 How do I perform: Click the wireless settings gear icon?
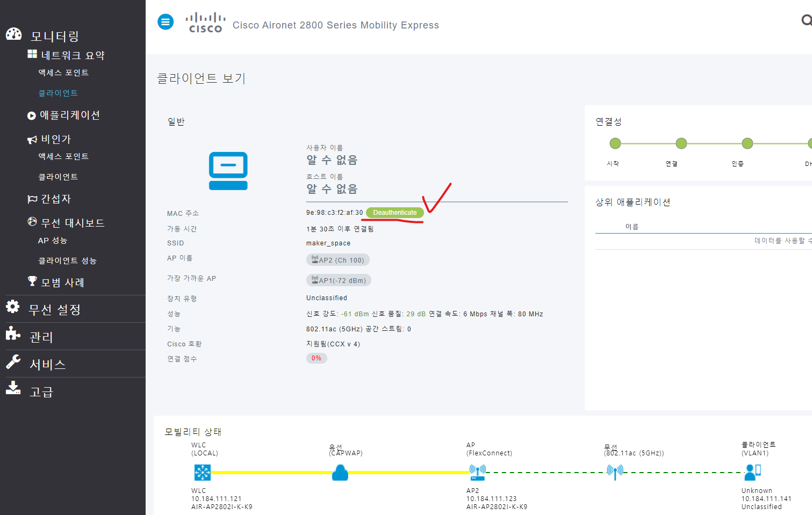click(13, 307)
